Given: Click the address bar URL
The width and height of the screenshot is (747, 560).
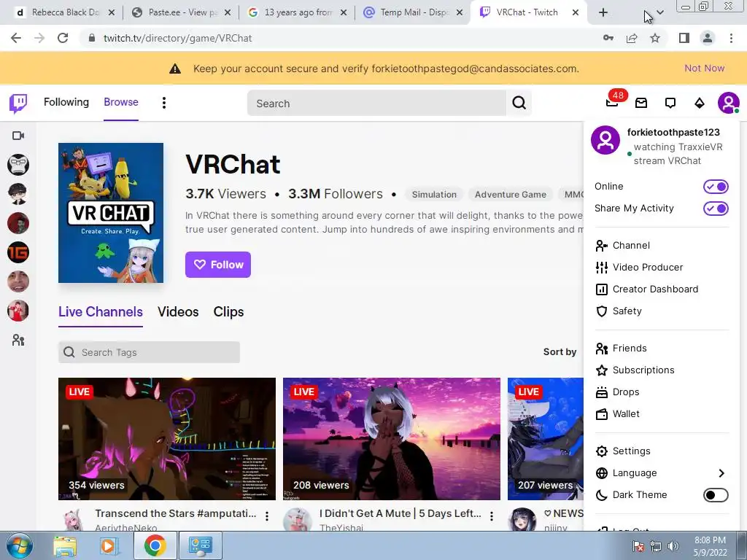Looking at the screenshot, I should click(x=178, y=38).
